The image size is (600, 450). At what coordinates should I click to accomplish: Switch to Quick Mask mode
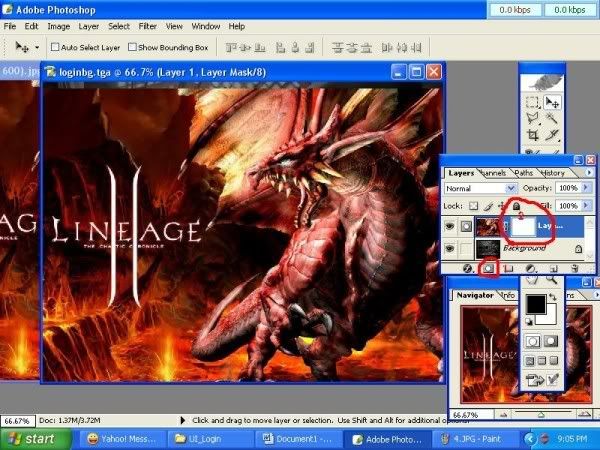551,341
